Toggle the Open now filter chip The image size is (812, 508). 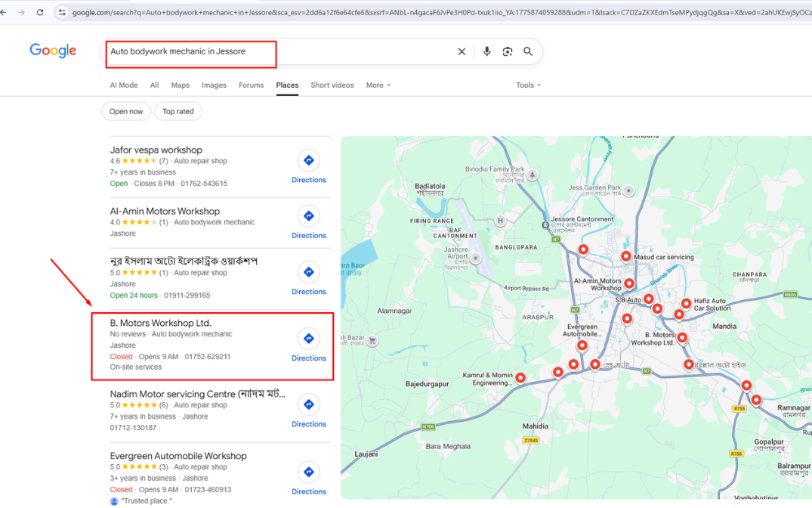coord(125,111)
